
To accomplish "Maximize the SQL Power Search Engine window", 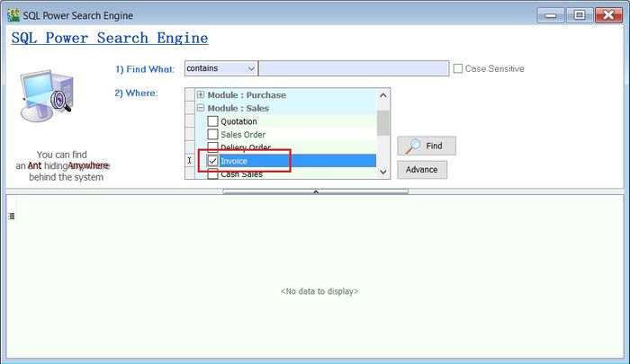I will coord(579,14).
